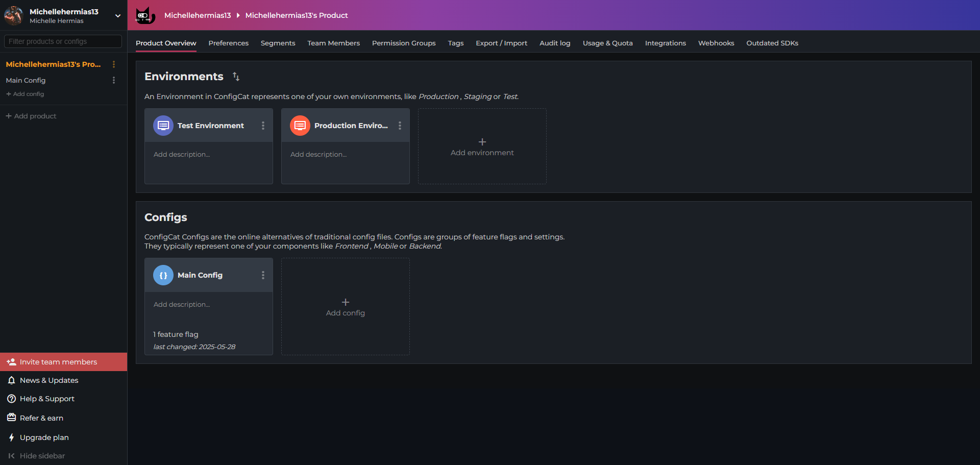
Task: Click the Main Config curly braces icon
Action: pos(163,275)
